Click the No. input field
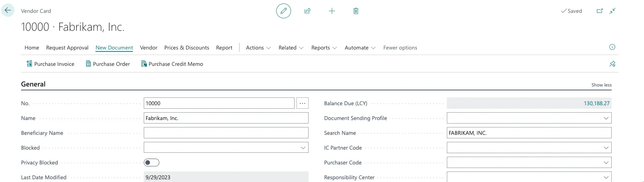The width and height of the screenshot is (644, 182). pos(219,103)
